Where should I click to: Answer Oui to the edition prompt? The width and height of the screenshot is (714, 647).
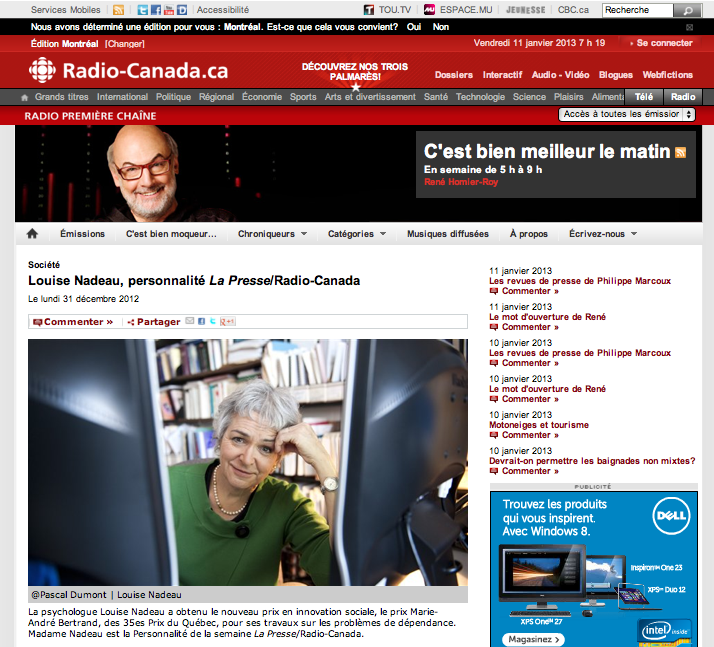click(414, 27)
